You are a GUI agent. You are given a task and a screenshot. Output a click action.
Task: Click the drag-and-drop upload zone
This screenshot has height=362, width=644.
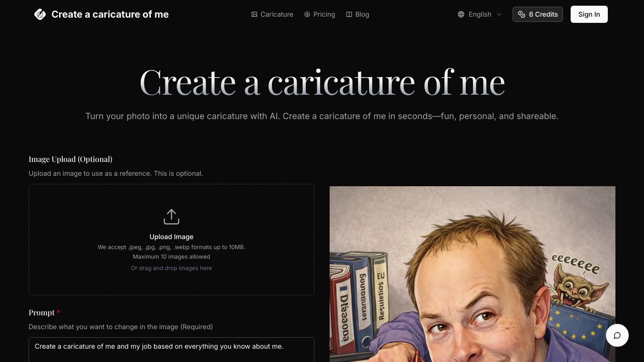tap(171, 240)
